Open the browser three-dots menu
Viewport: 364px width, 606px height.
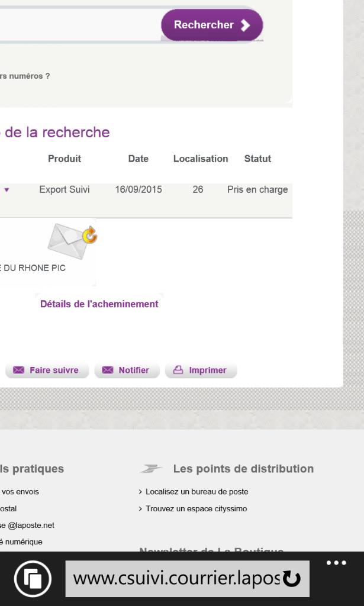coord(336,563)
